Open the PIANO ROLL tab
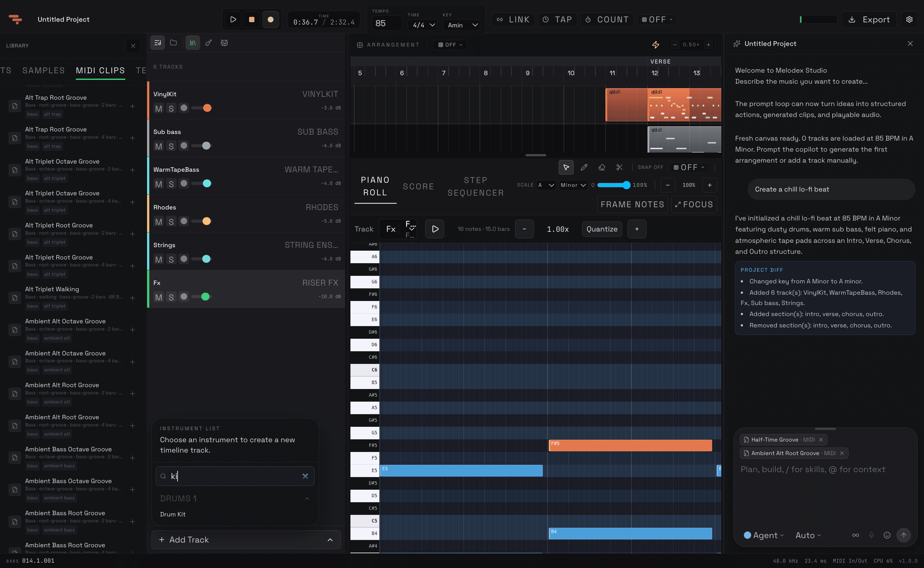Viewport: 924px width, 568px height. click(375, 186)
